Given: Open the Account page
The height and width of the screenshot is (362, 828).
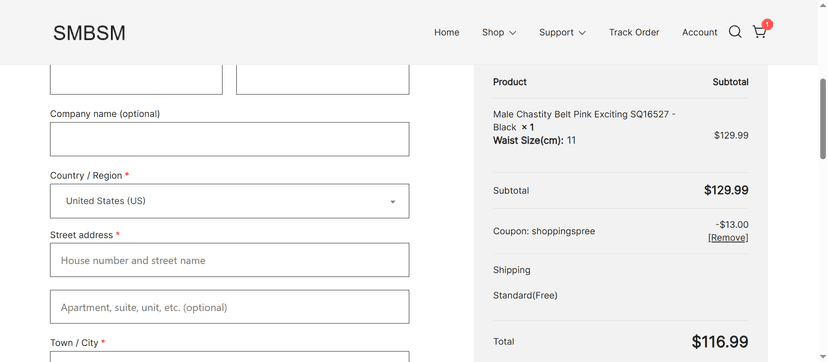Looking at the screenshot, I should pyautogui.click(x=699, y=32).
